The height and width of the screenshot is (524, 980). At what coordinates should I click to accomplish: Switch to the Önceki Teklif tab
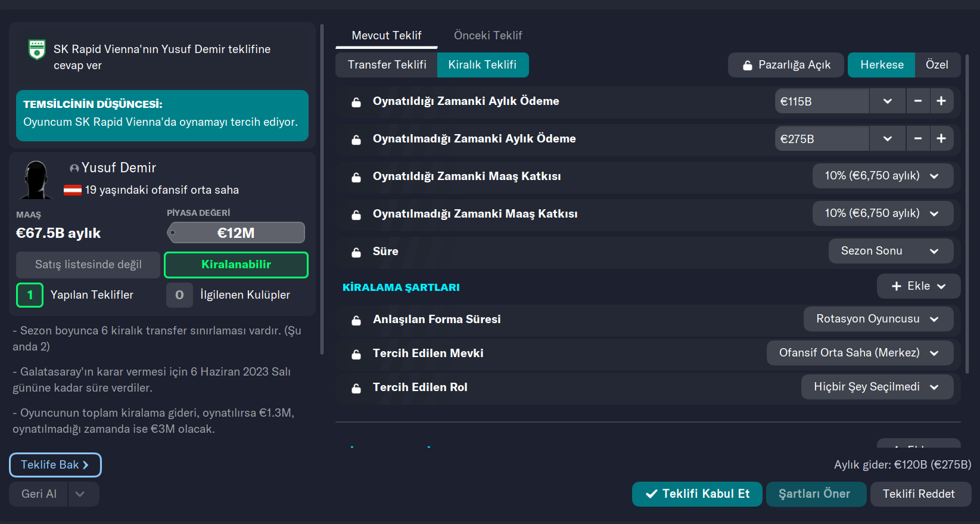tap(488, 35)
